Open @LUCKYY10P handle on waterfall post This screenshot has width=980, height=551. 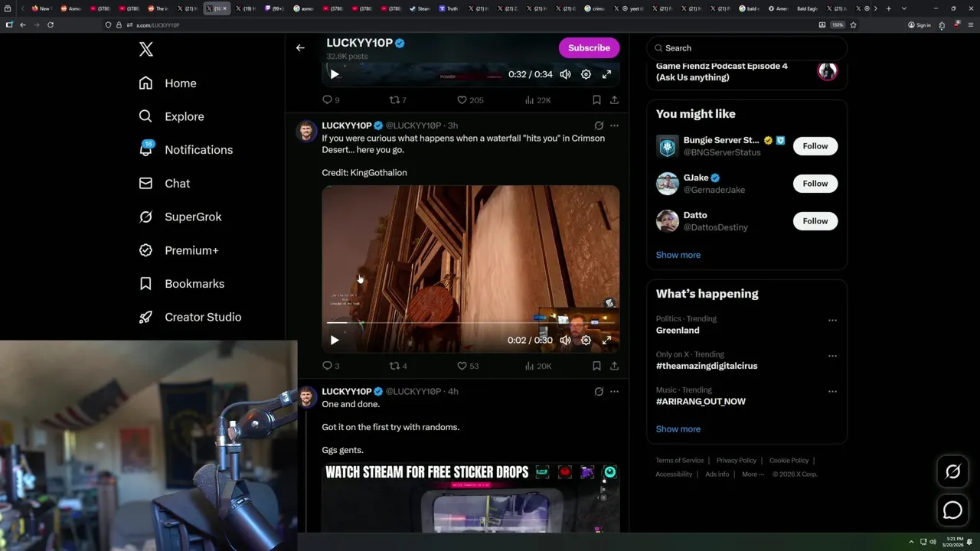[413, 126]
